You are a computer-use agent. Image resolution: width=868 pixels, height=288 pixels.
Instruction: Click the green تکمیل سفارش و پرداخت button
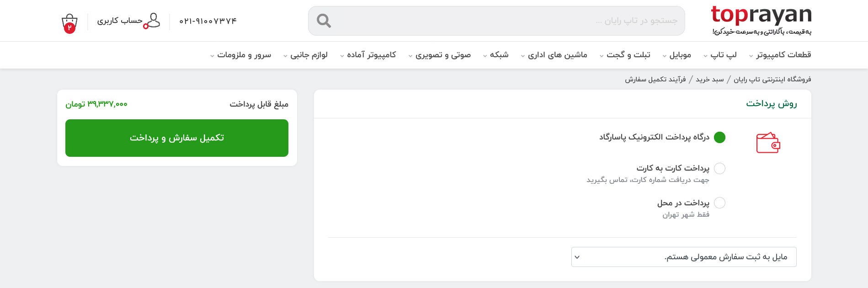[177, 138]
